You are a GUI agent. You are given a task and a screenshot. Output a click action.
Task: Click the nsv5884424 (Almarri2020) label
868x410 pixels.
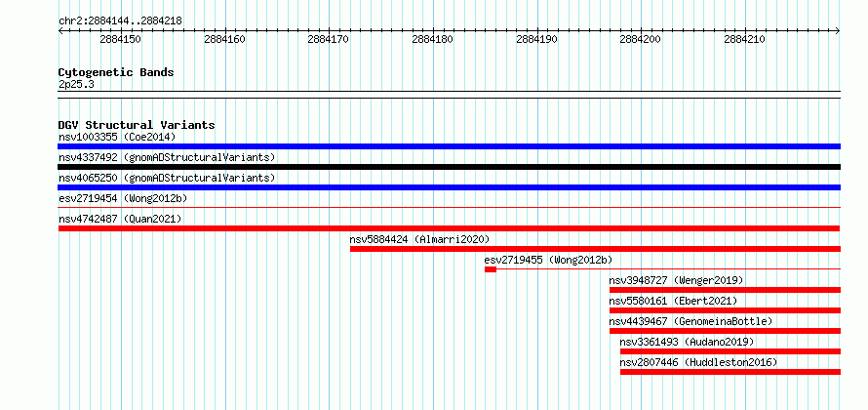(419, 239)
